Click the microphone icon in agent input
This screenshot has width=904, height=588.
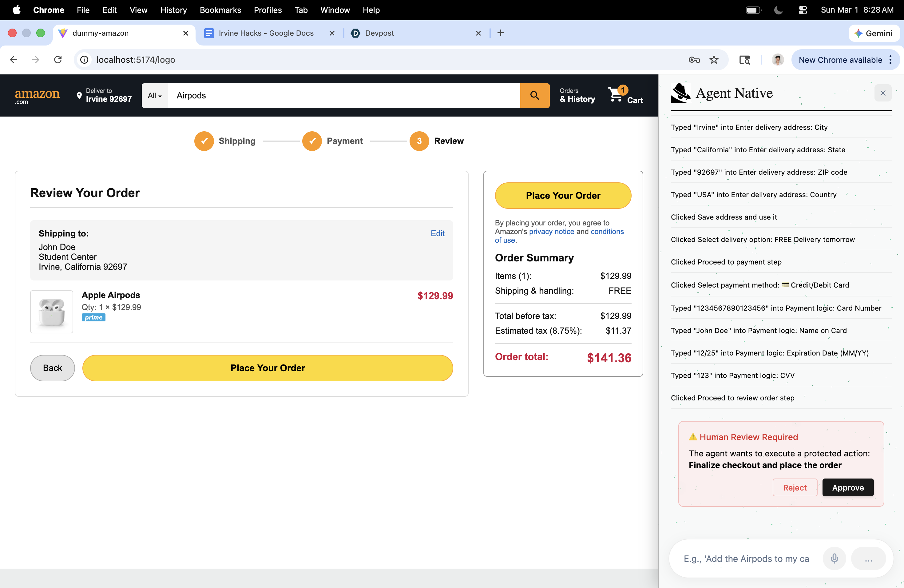[834, 558]
